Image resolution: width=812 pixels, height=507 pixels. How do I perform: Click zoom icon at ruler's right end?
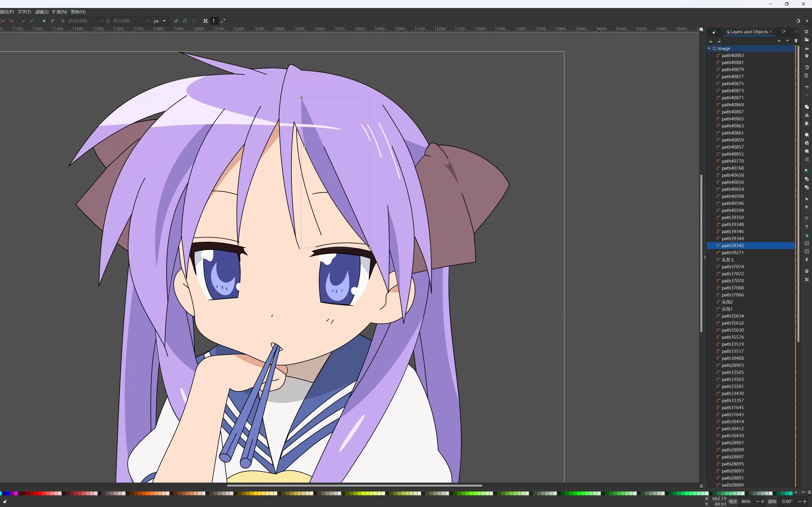[701, 30]
